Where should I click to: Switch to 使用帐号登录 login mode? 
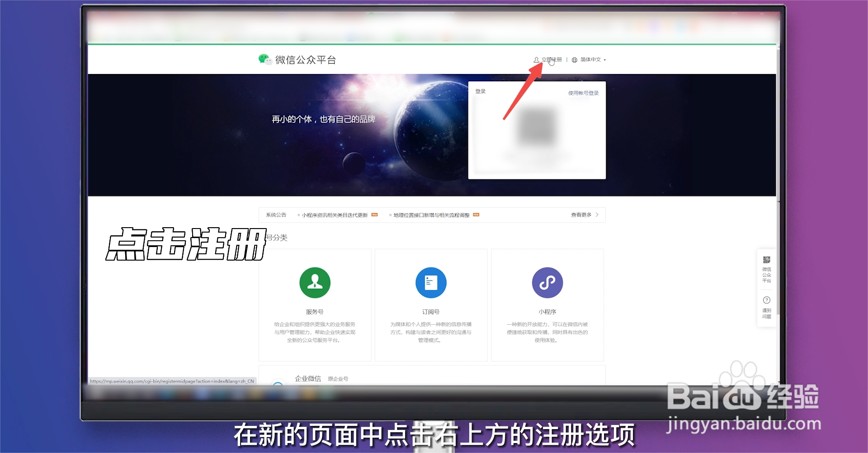click(x=583, y=93)
